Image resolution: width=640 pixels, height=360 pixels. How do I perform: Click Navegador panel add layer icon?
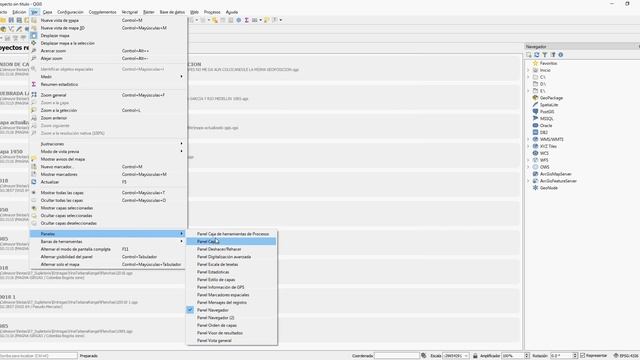click(x=529, y=55)
